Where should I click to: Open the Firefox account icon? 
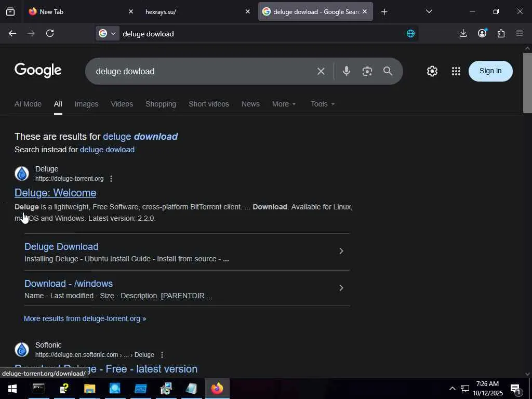pyautogui.click(x=482, y=33)
